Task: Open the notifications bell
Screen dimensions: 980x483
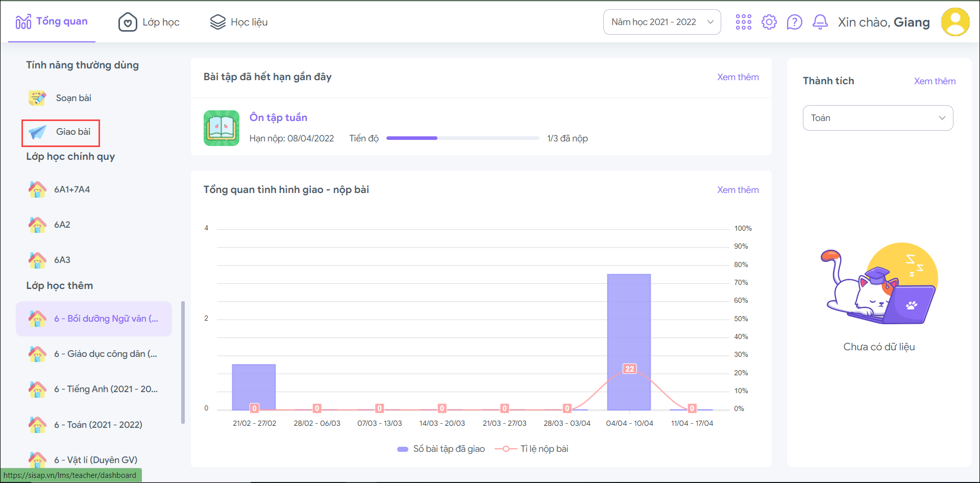Action: 820,22
